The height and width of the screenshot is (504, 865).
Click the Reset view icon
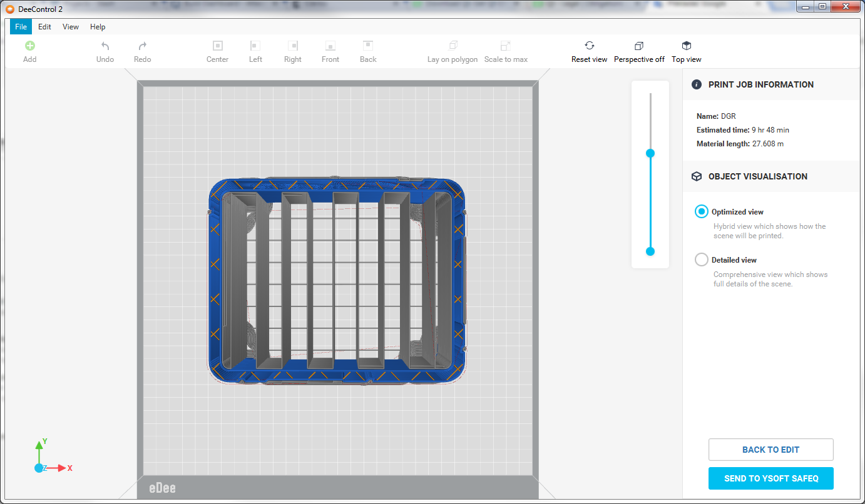589,46
